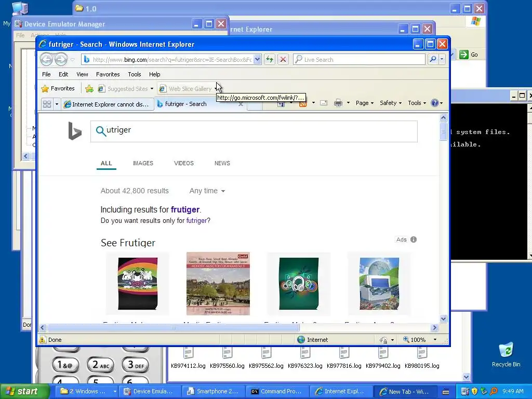Open the Page command bar menu
The image size is (532, 399).
point(364,103)
